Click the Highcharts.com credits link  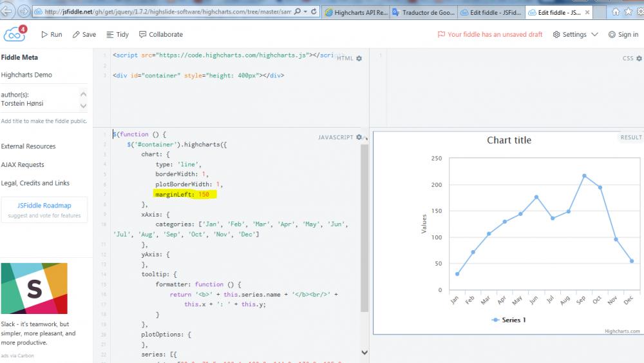(x=622, y=331)
